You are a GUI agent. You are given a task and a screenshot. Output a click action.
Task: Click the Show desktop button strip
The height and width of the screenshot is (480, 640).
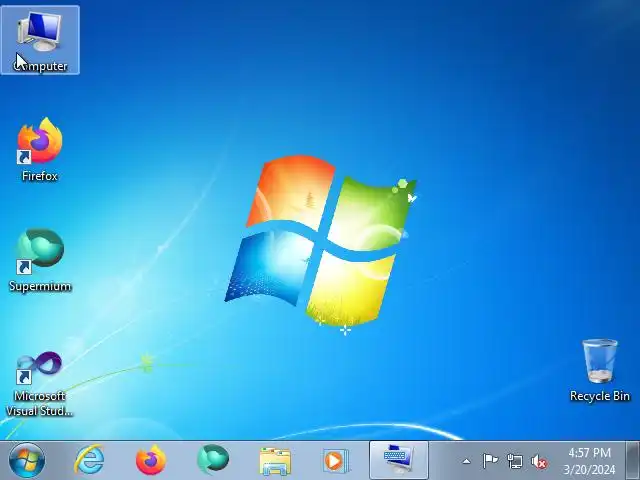click(x=633, y=460)
